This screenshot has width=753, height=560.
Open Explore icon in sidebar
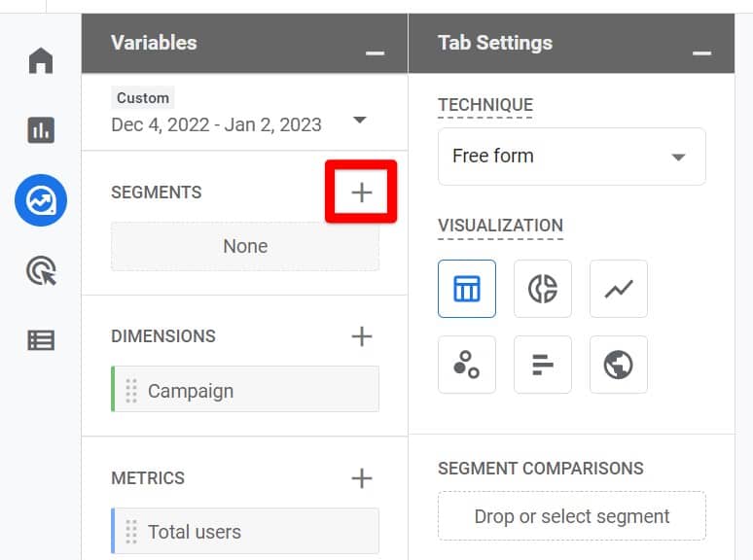[x=41, y=200]
